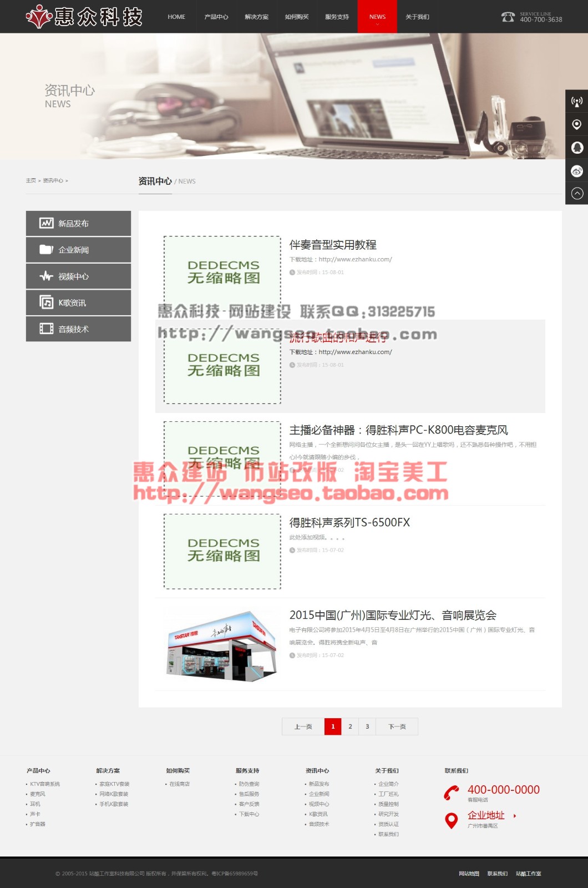Go to pagination page 2
The width and height of the screenshot is (588, 888).
point(350,726)
